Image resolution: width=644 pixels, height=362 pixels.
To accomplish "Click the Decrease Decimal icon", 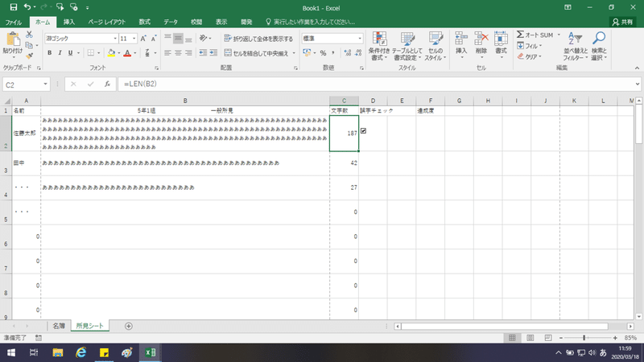I will pyautogui.click(x=358, y=53).
